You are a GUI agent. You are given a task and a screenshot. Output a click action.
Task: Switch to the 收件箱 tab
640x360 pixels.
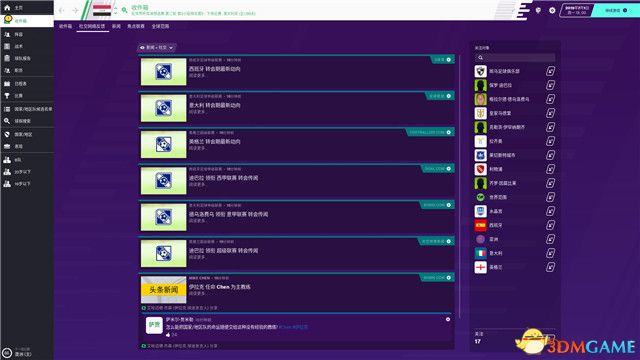65,26
